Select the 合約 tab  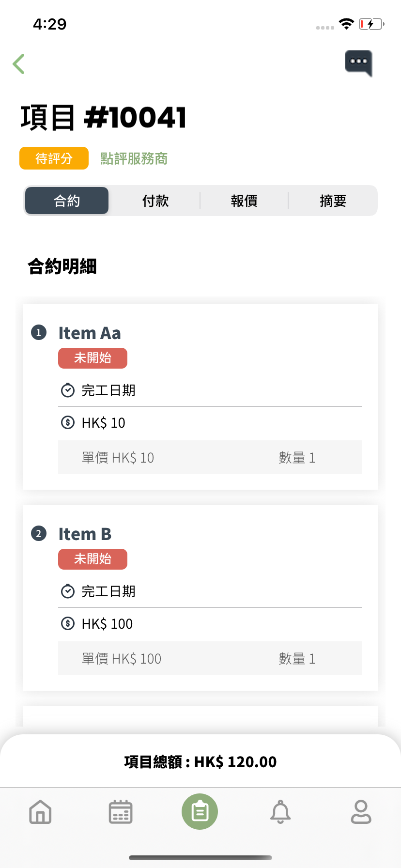[x=67, y=201]
